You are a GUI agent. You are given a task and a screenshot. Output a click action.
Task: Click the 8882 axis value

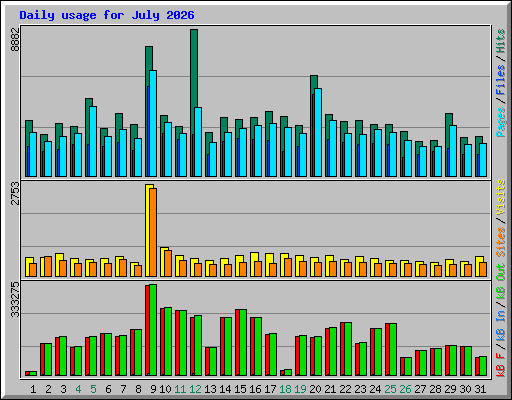click(x=15, y=39)
